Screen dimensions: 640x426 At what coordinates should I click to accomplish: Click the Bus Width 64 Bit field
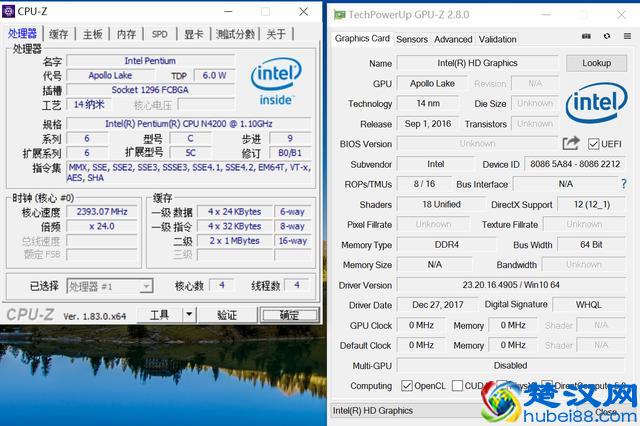(591, 244)
